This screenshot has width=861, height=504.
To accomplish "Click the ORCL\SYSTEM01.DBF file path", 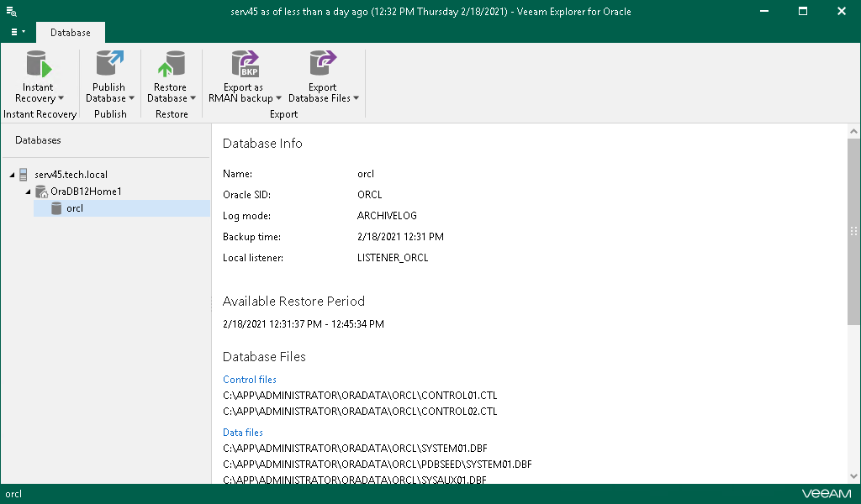I will (x=355, y=449).
